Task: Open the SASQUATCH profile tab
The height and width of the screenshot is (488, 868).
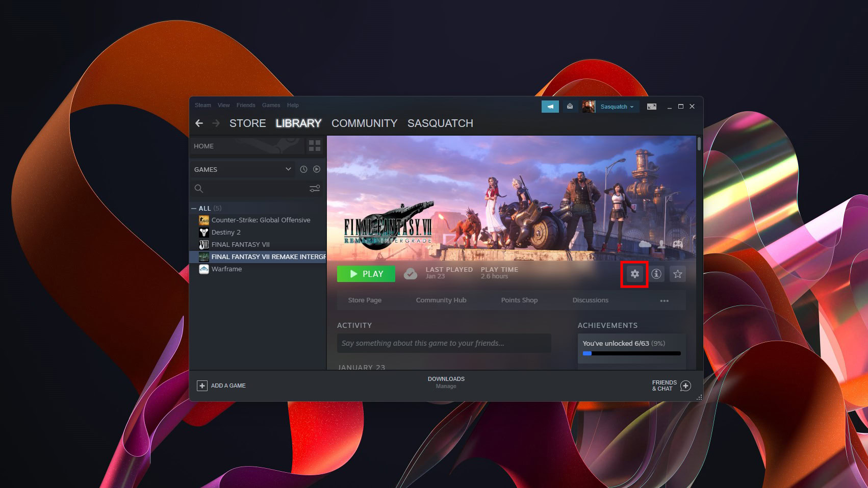Action: [441, 123]
